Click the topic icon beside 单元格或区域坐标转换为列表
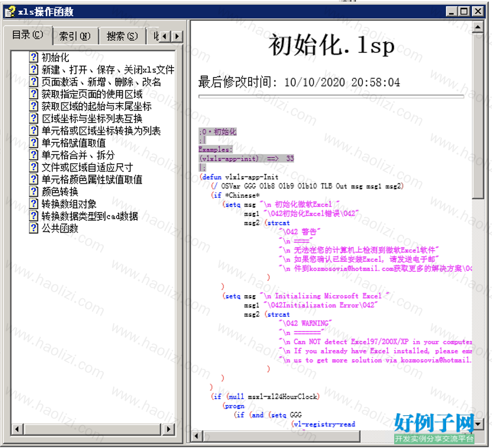This screenshot has height=448, width=492. coord(34,131)
